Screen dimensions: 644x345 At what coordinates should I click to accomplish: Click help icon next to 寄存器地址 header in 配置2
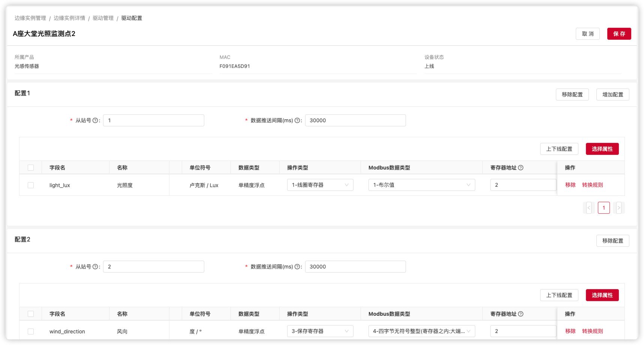(521, 314)
